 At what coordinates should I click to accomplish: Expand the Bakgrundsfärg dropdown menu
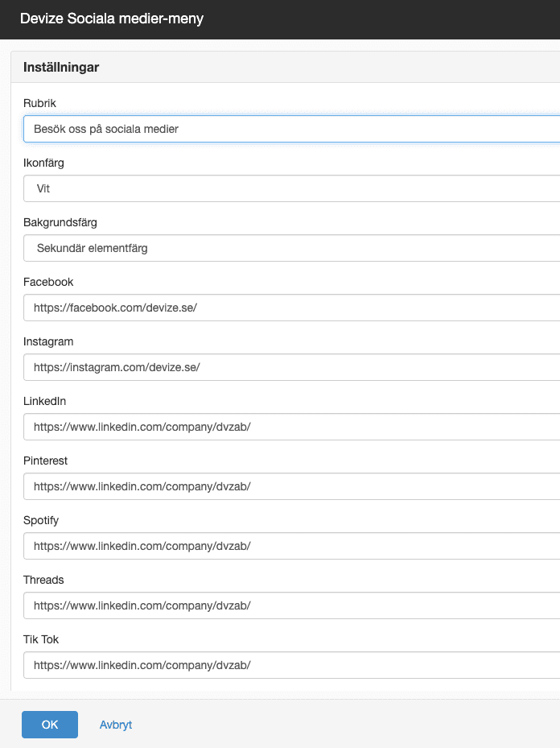tap(291, 248)
